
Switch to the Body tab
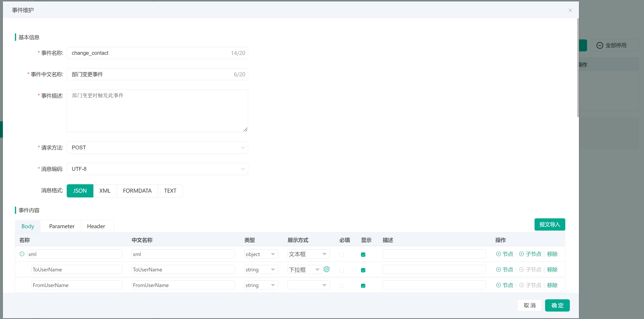click(28, 226)
